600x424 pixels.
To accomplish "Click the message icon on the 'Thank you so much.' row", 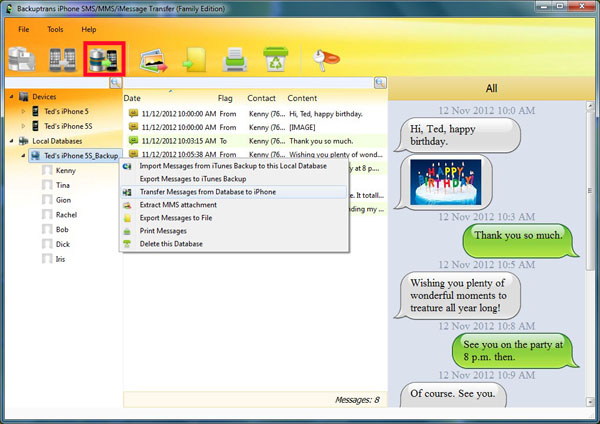I will [x=133, y=140].
